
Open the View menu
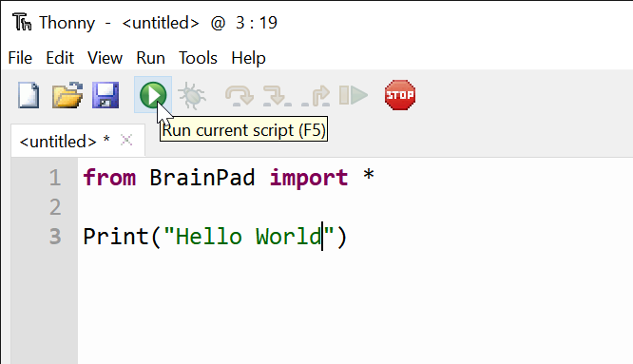105,58
